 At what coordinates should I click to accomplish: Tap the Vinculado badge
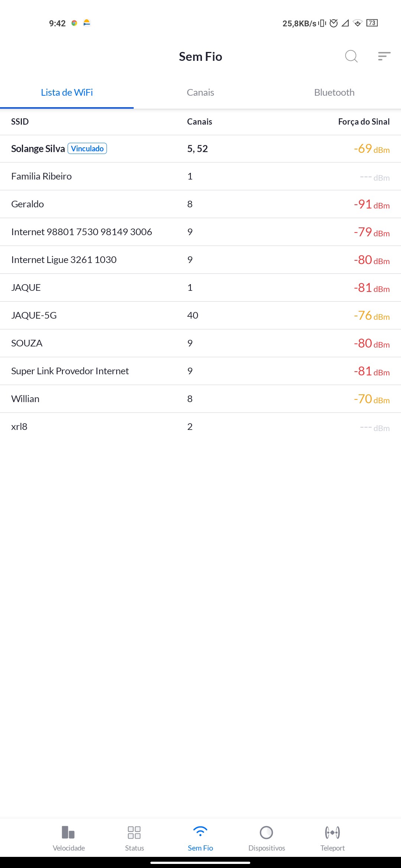pos(87,148)
